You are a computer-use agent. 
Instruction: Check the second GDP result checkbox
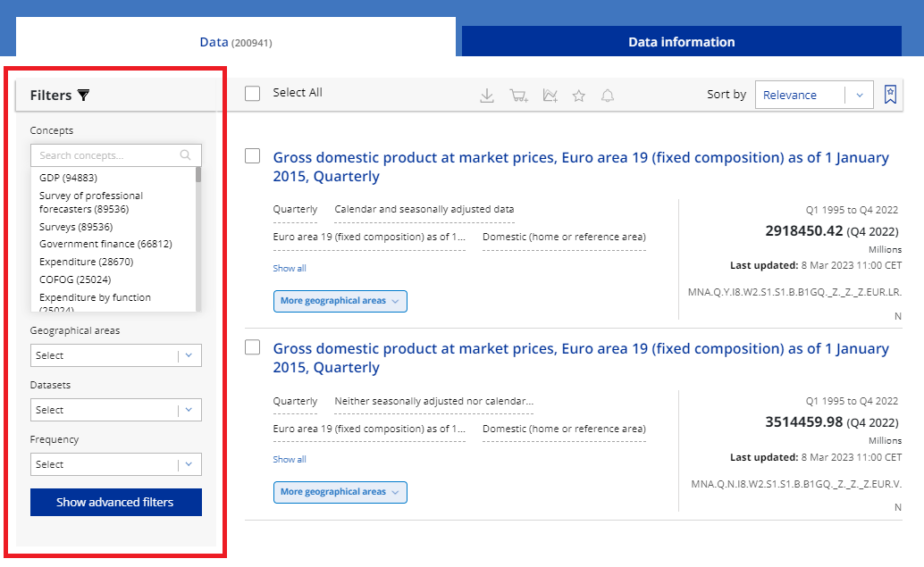tap(253, 347)
